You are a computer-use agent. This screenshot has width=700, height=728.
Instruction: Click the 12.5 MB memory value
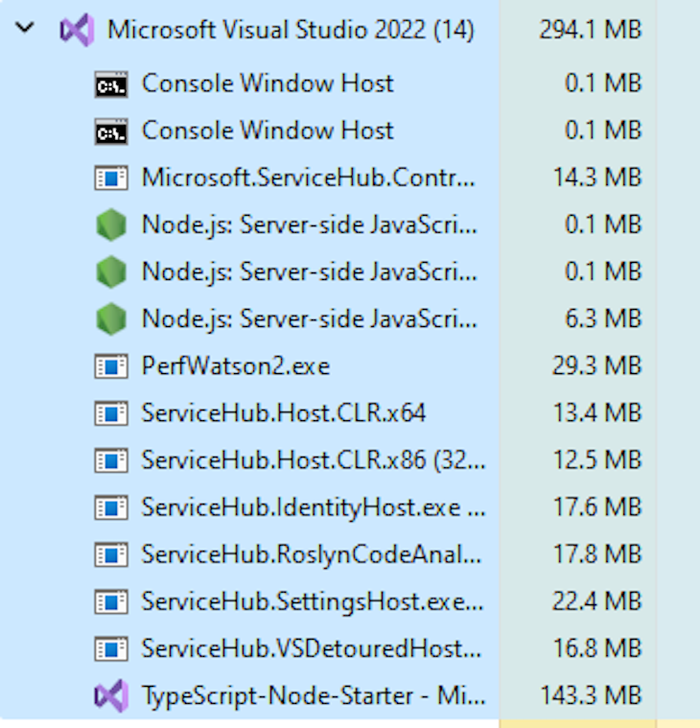click(597, 460)
